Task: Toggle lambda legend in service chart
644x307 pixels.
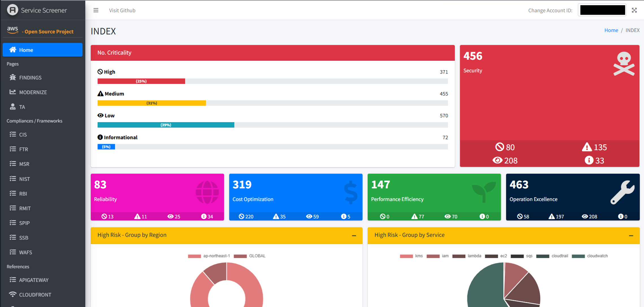Action: click(467, 256)
